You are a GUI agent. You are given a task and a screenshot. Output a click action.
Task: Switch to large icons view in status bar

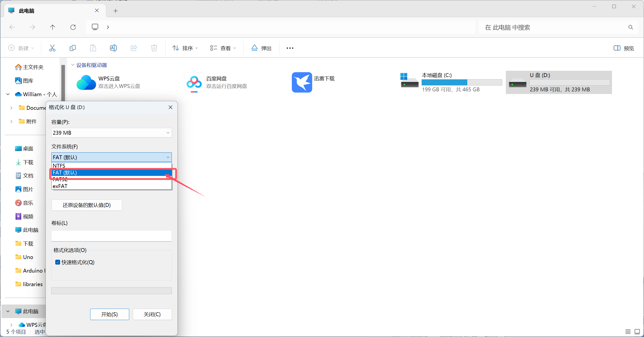click(x=637, y=331)
